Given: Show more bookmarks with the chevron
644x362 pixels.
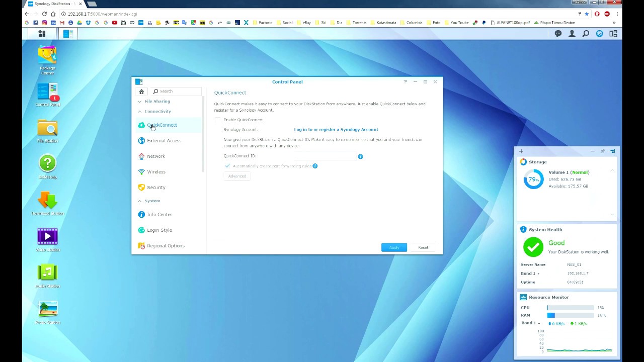Looking at the screenshot, I should coord(614,23).
